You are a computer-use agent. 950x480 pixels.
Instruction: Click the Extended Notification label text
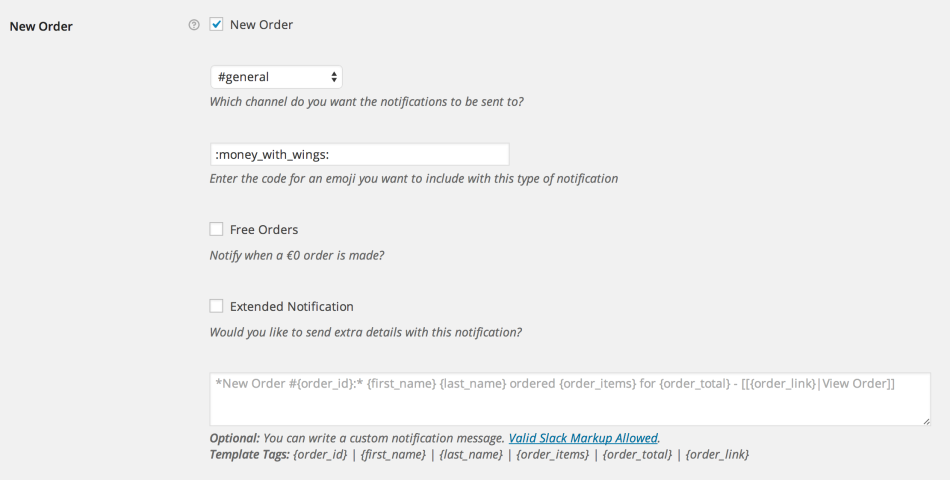(291, 307)
